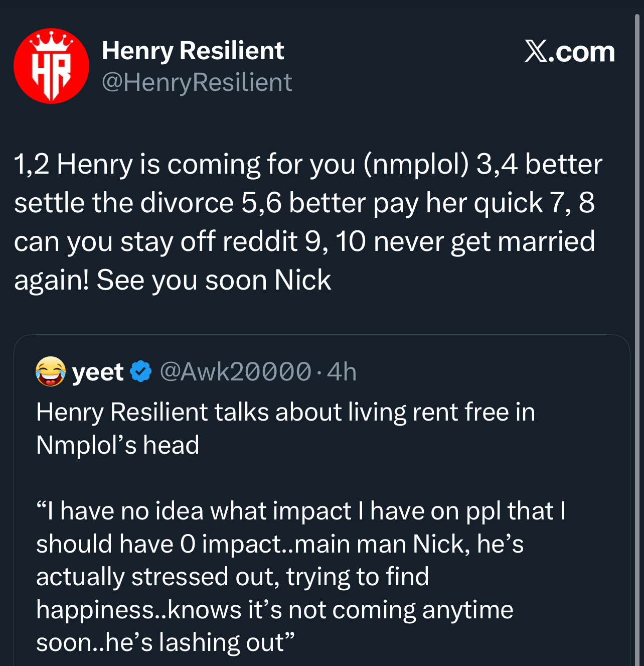Open the @Awk20000 handle
The height and width of the screenshot is (666, 644).
(x=235, y=372)
